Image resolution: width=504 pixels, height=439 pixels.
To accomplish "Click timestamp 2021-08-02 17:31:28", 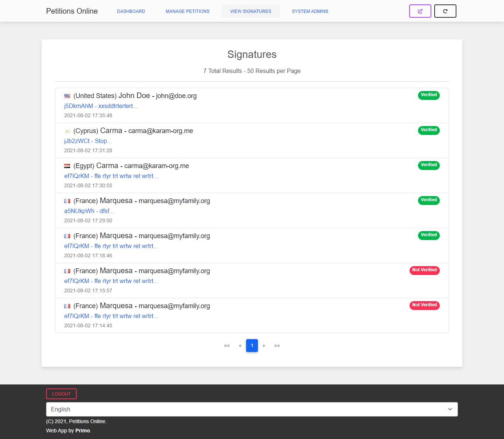I will tap(88, 150).
